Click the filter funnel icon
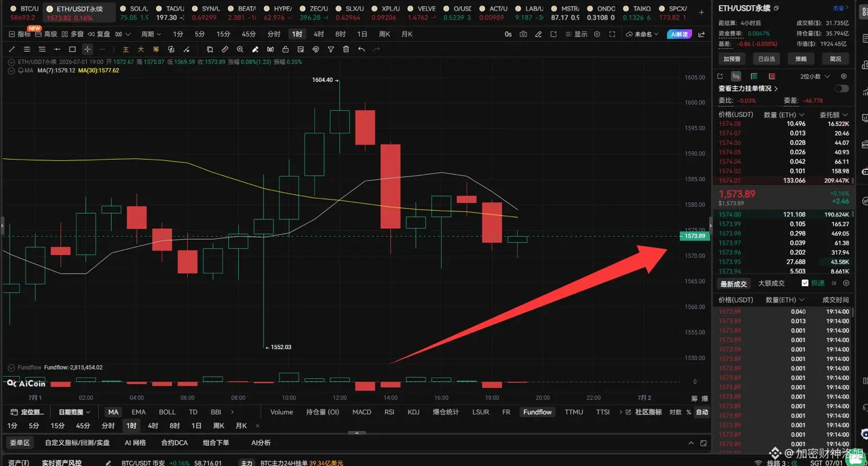The width and height of the screenshot is (868, 466). point(331,49)
